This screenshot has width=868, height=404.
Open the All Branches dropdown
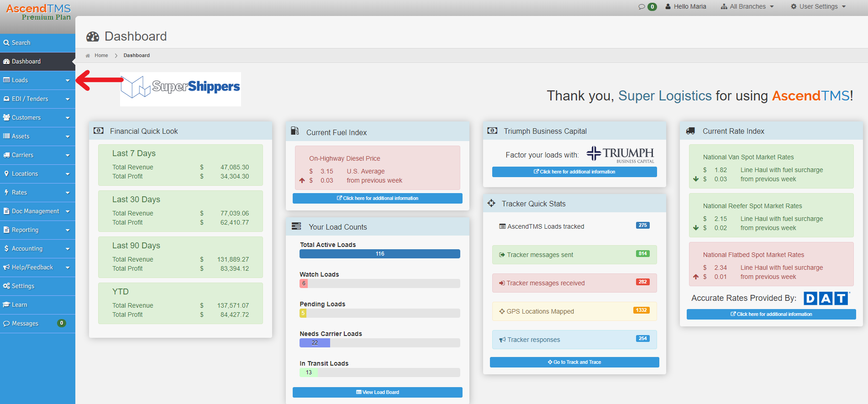(x=747, y=6)
